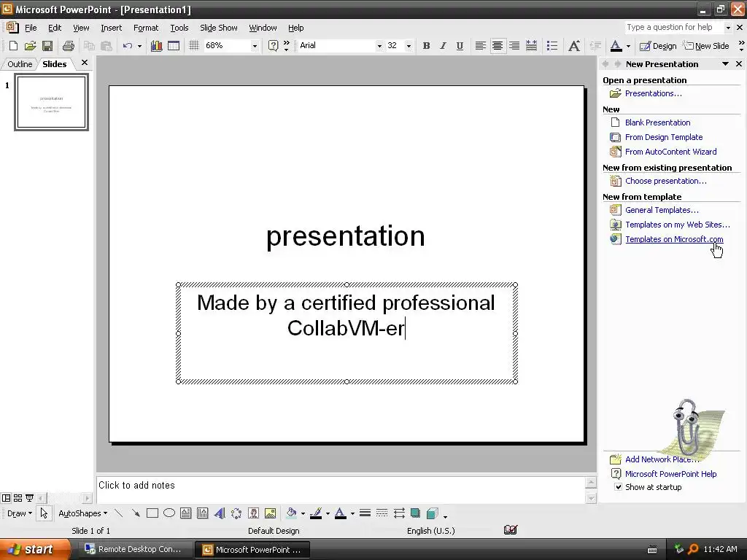The width and height of the screenshot is (747, 560).
Task: Insert Picture from file icon
Action: (270, 513)
